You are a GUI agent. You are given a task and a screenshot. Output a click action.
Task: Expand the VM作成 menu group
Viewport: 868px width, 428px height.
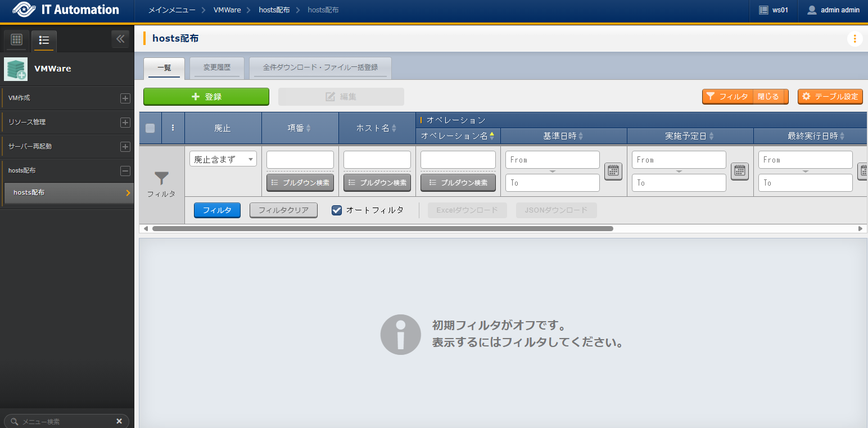pyautogui.click(x=125, y=98)
